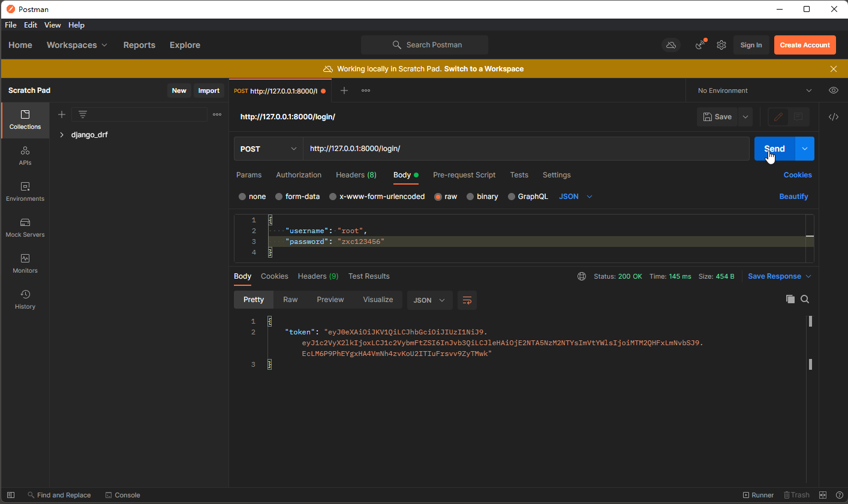
Task: Open response Test Results tab
Action: [369, 276]
